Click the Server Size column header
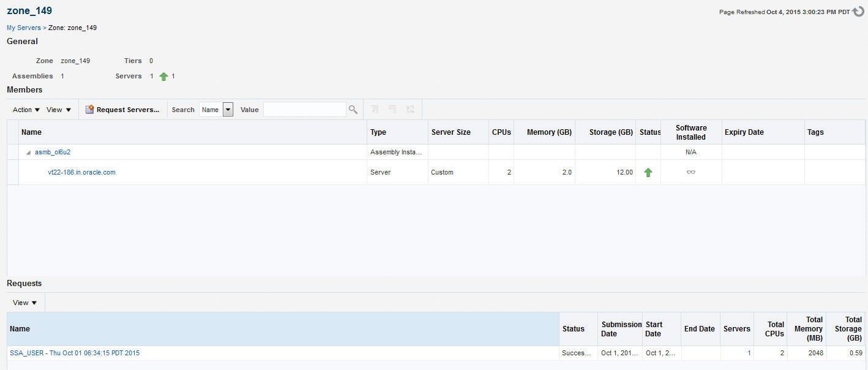Viewport: 868px width, 370px height. tap(458, 132)
